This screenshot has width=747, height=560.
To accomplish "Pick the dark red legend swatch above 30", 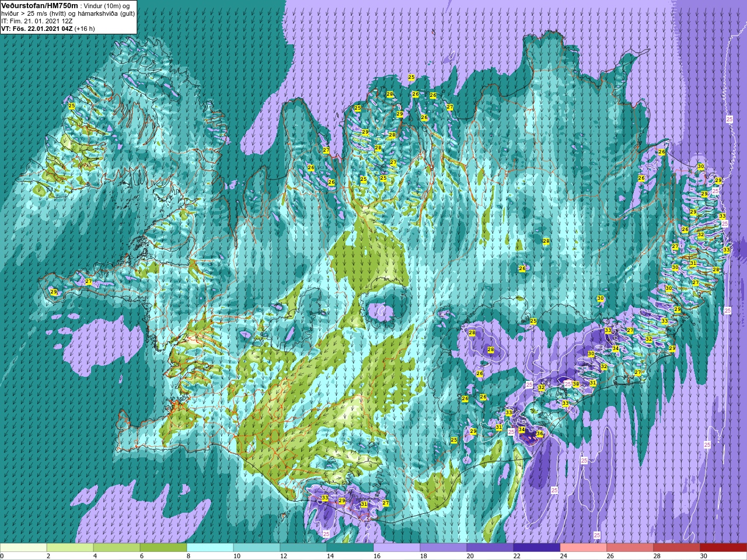I will 724,548.
